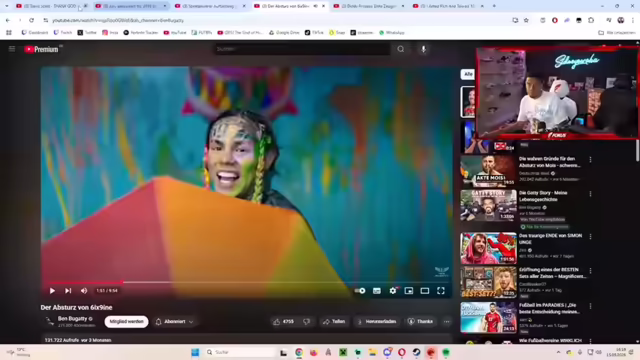Toggle subtitles in the video player
This screenshot has height=360, width=640.
377,291
